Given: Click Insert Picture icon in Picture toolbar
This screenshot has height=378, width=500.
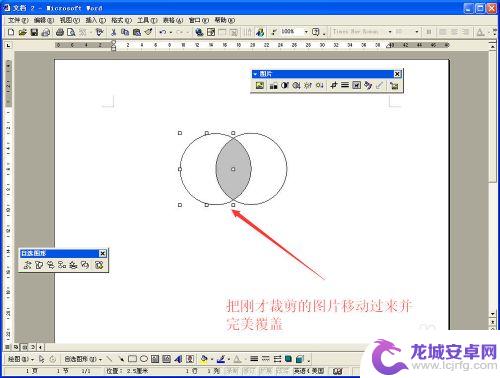Looking at the screenshot, I should click(x=260, y=85).
